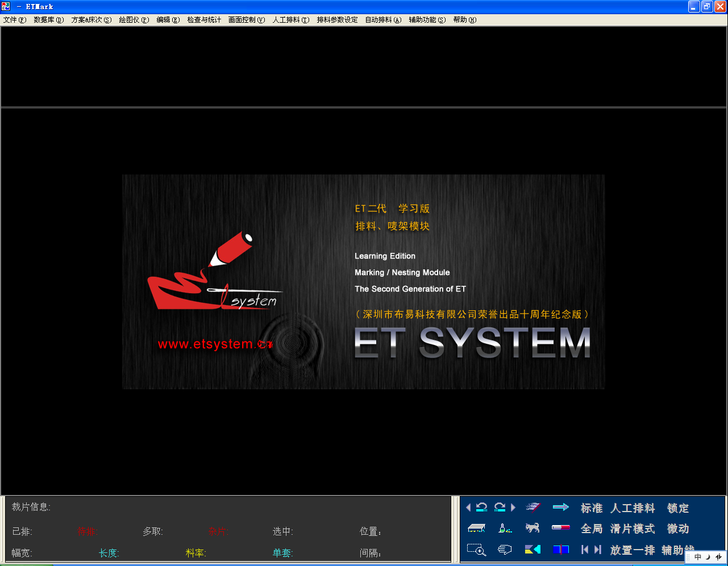
Task: Click the cyan 单套 status label
Action: point(283,553)
